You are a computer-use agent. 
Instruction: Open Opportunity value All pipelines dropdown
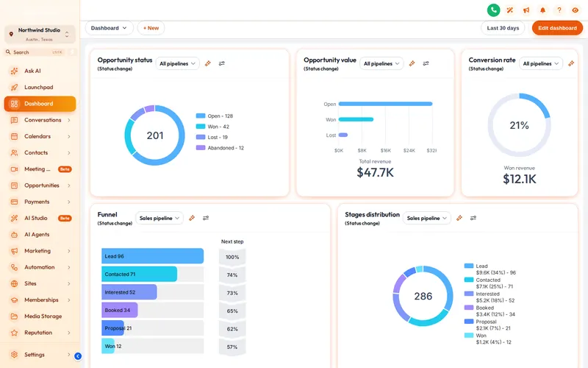pos(381,63)
